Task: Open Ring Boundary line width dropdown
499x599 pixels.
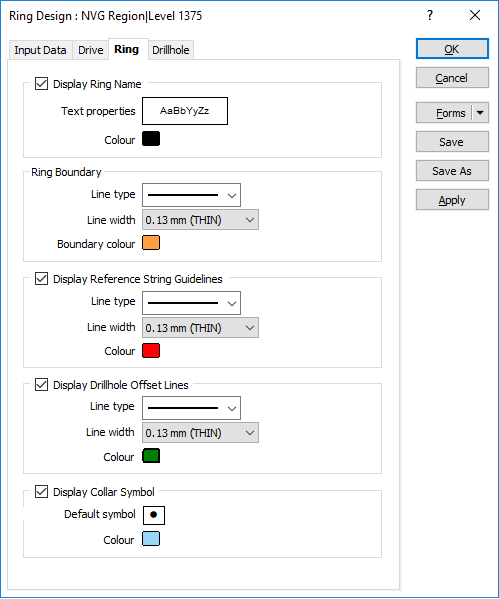Action: pyautogui.click(x=200, y=220)
